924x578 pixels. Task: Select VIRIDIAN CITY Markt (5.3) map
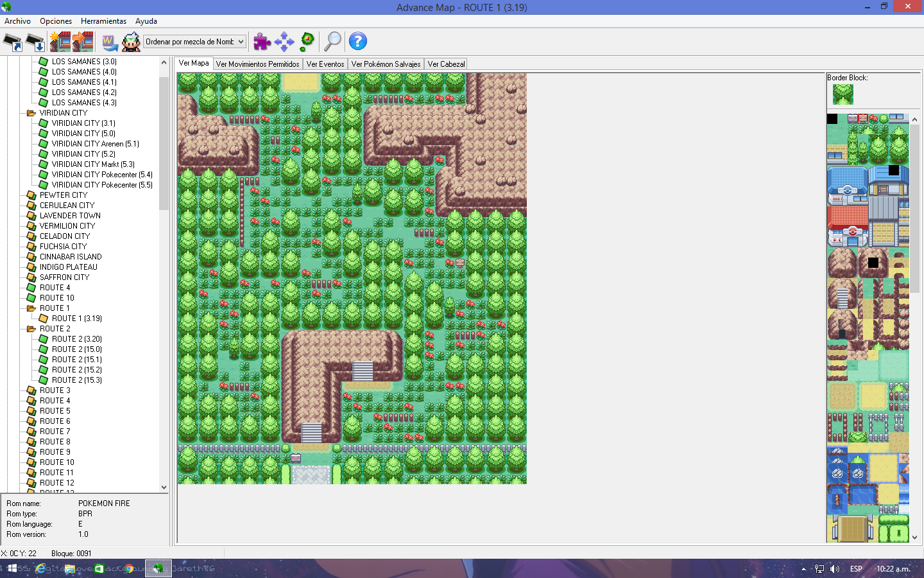point(93,164)
